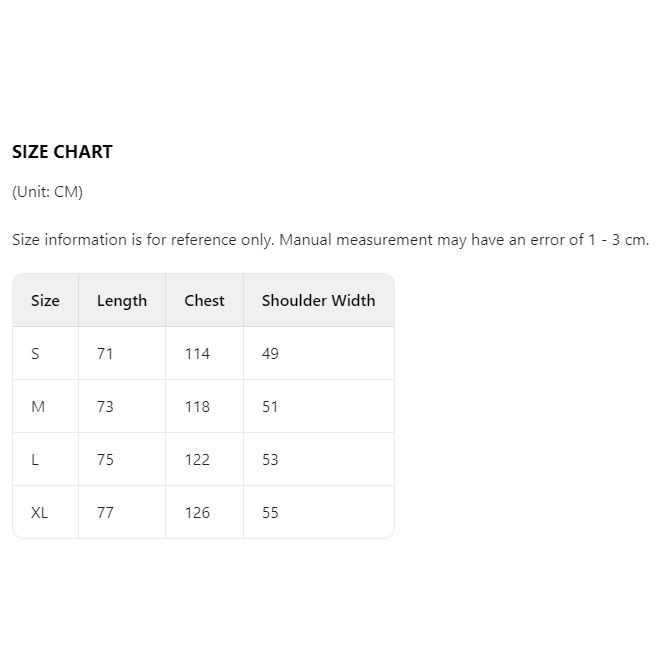
Task: Select the Shoulder Width column header
Action: pos(318,300)
